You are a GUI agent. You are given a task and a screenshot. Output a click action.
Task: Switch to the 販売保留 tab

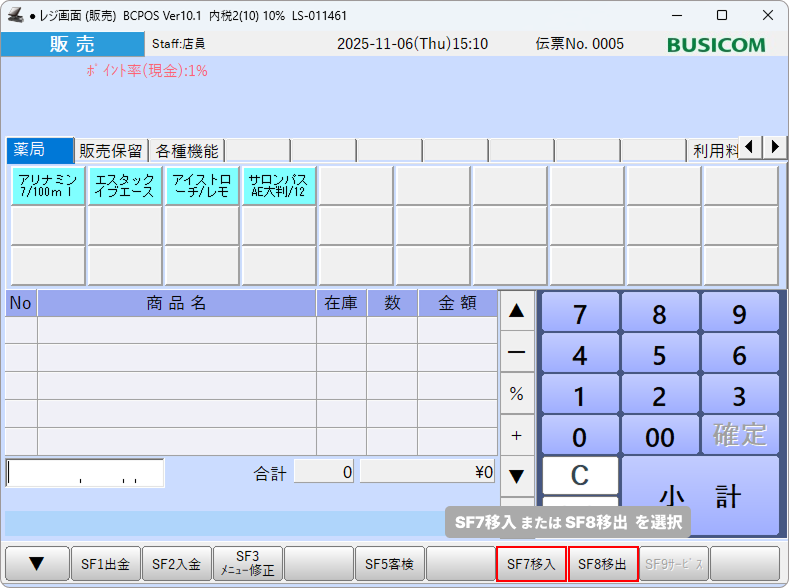(x=112, y=151)
